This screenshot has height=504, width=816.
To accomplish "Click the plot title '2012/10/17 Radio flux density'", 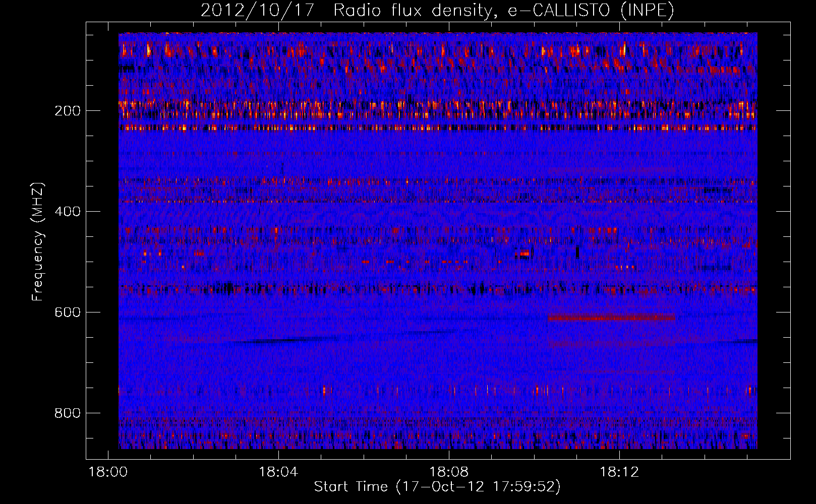I will [x=437, y=10].
